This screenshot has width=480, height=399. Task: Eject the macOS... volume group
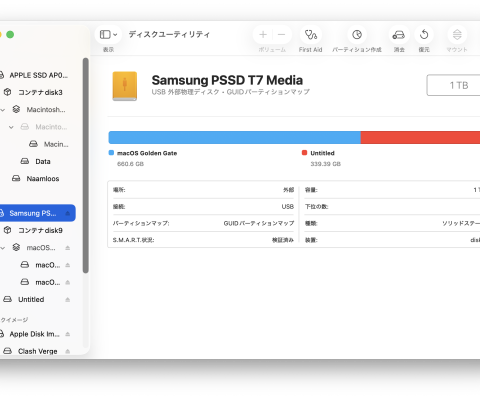pos(68,248)
